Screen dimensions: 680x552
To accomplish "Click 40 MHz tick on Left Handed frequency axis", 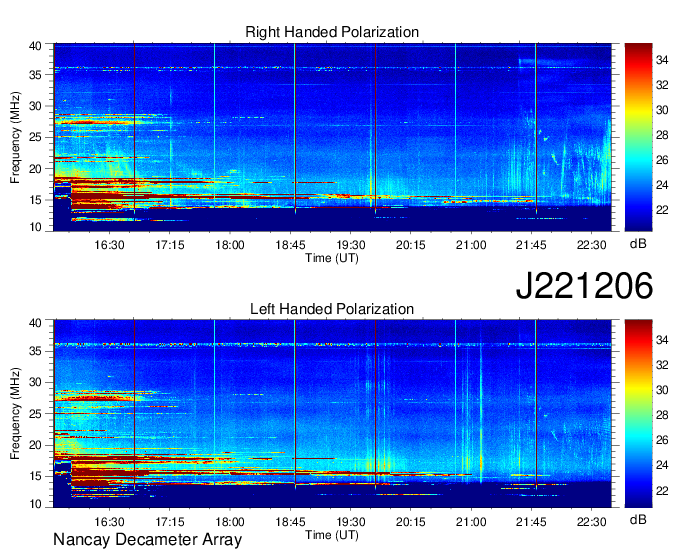I will [35, 322].
